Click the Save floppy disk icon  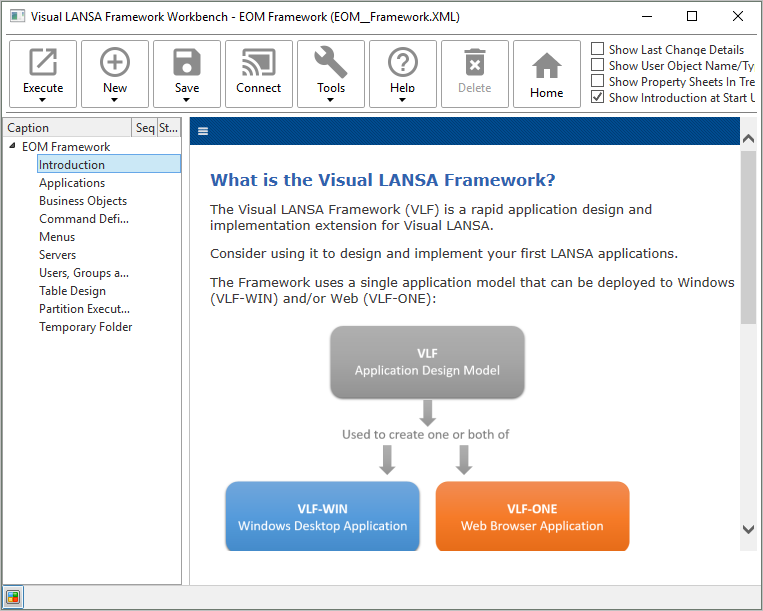(187, 62)
